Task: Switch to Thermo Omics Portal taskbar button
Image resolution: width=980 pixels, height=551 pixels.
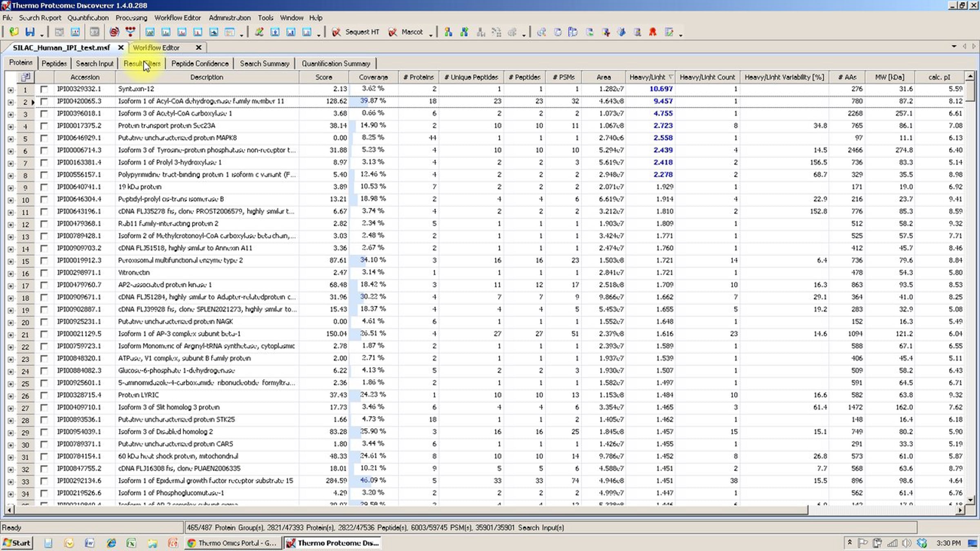Action: click(233, 543)
